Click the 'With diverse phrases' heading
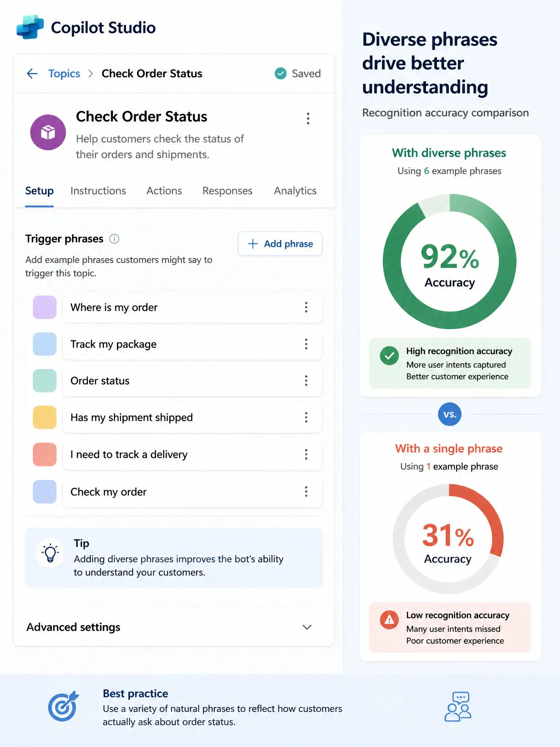This screenshot has height=747, width=560. (449, 153)
